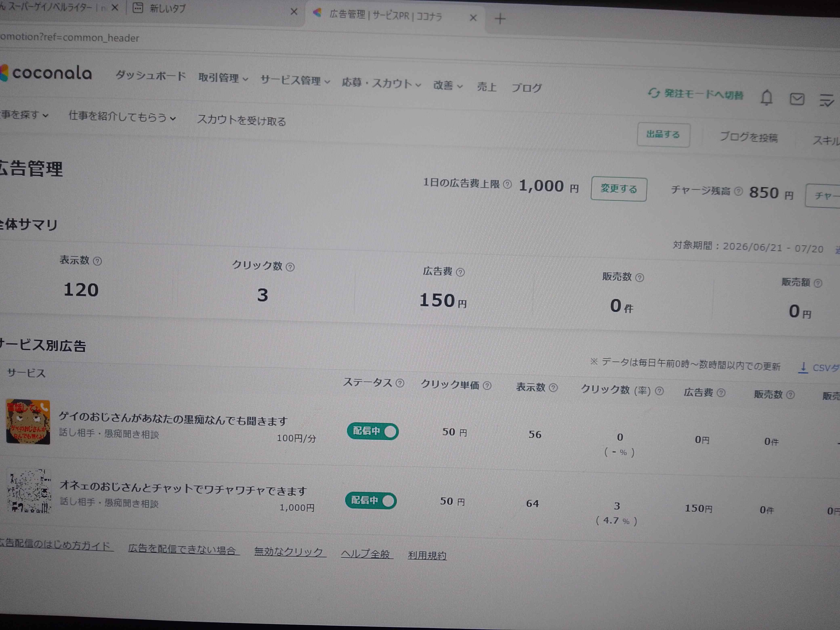The width and height of the screenshot is (840, 630).
Task: Open the messages envelope icon
Action: coord(797,99)
